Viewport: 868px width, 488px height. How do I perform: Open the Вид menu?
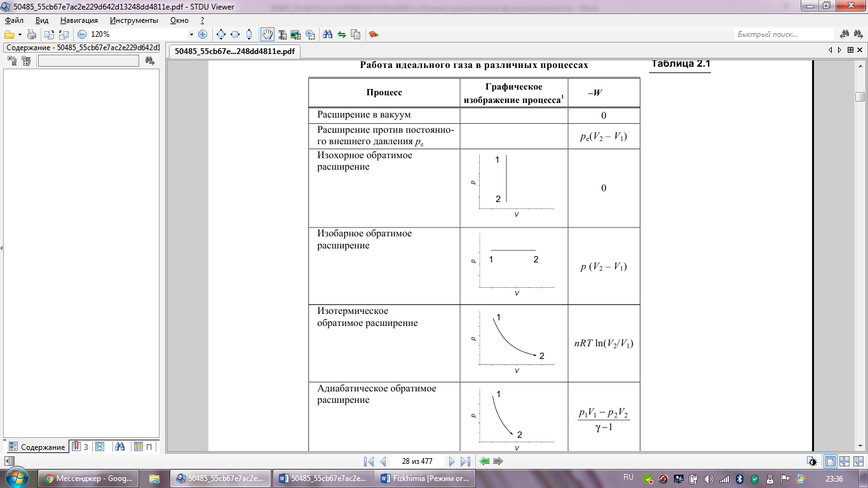(x=42, y=20)
